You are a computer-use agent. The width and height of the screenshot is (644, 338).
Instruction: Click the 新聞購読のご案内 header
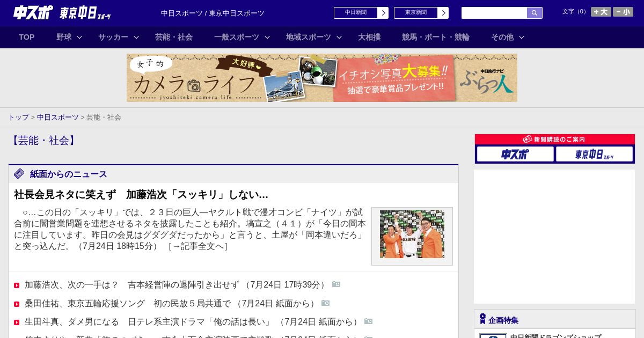(555, 139)
